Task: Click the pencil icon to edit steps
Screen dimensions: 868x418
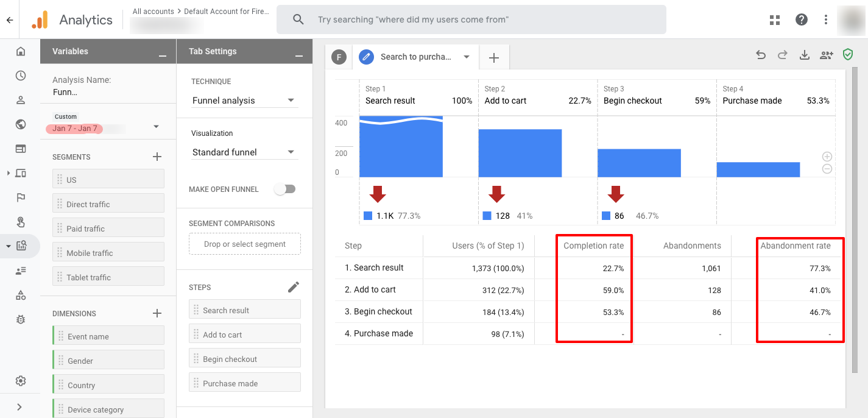Action: click(293, 287)
